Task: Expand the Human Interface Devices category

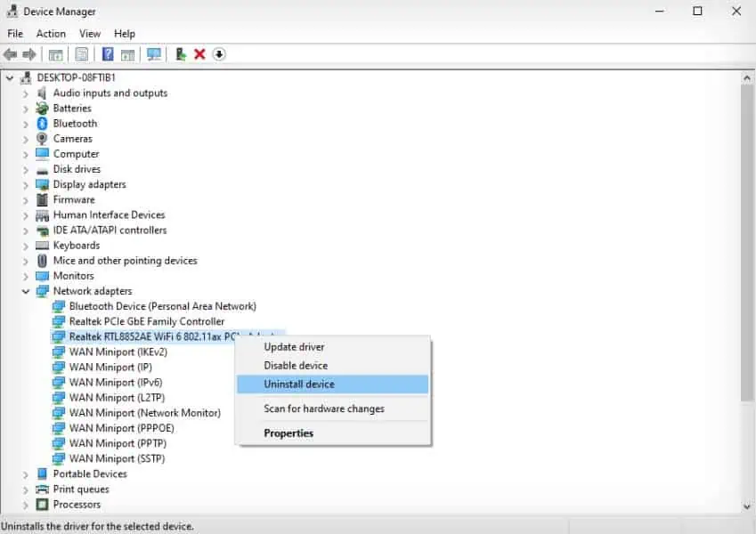Action: [x=26, y=215]
